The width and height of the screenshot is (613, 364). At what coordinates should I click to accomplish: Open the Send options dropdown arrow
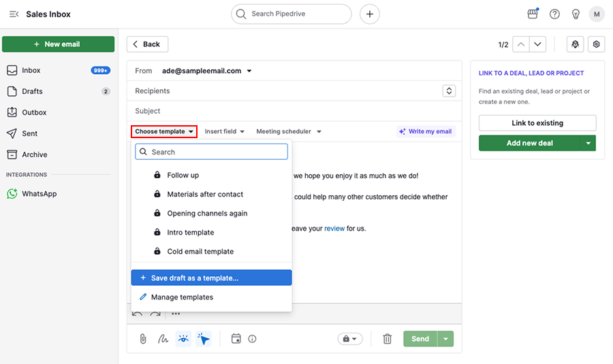pyautogui.click(x=445, y=339)
